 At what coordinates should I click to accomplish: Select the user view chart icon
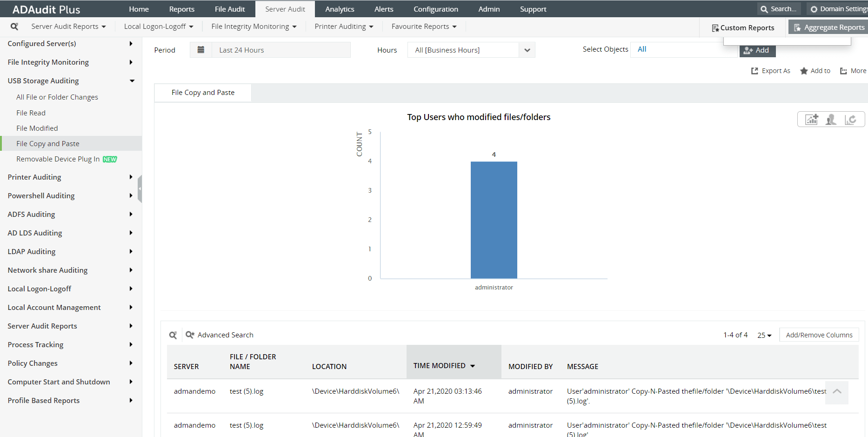(831, 120)
